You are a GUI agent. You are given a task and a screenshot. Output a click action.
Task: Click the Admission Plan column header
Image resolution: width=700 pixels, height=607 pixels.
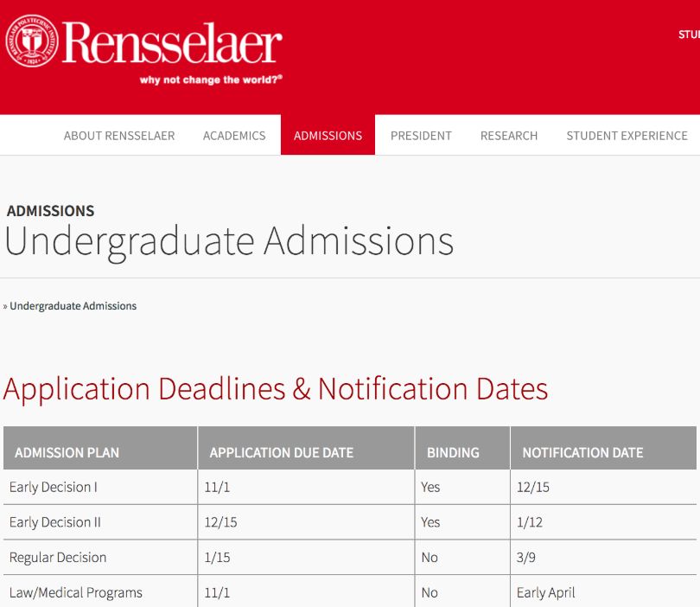(67, 452)
